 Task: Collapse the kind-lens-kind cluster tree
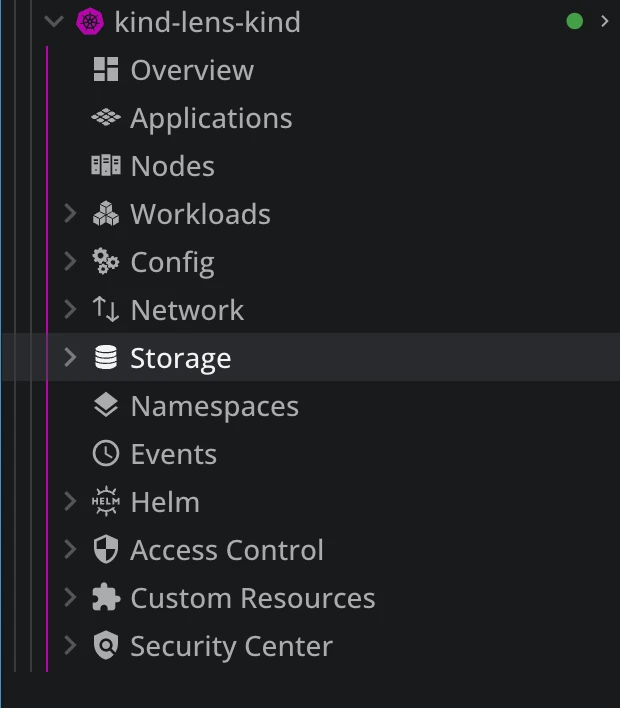tap(55, 22)
